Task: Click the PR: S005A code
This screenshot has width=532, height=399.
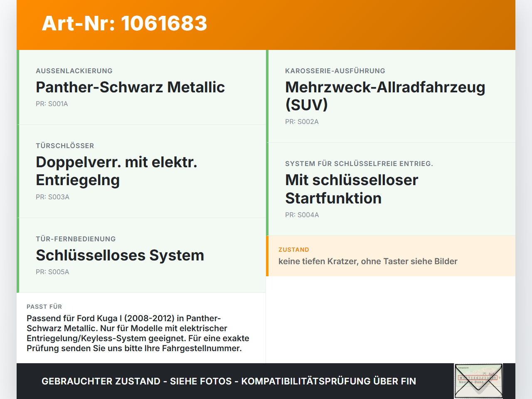Action: [52, 272]
